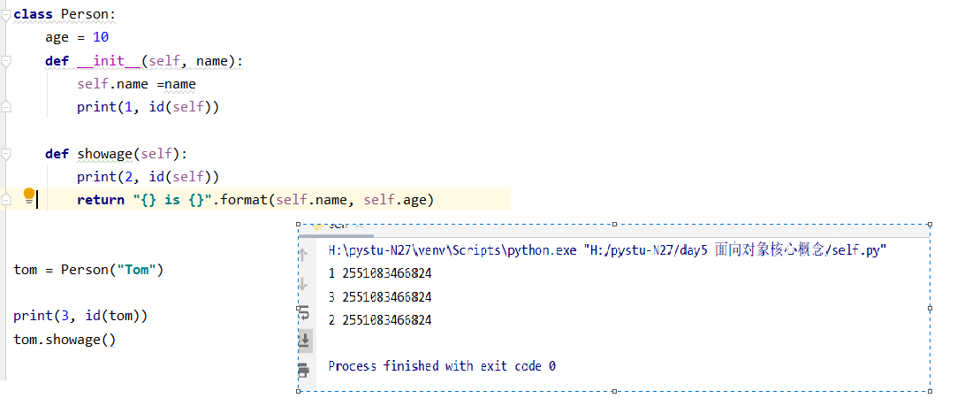Click the print(3, id(tom)) statement
This screenshot has width=980, height=406.
(80, 316)
